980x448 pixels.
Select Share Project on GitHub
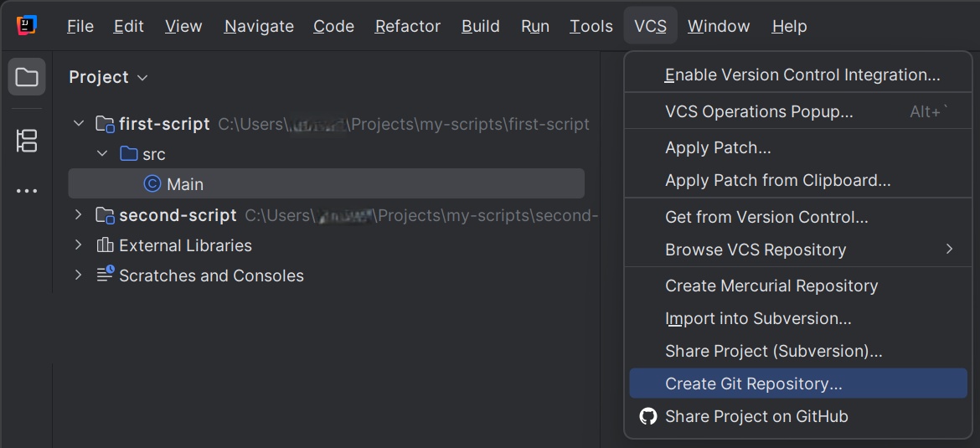click(x=798, y=416)
